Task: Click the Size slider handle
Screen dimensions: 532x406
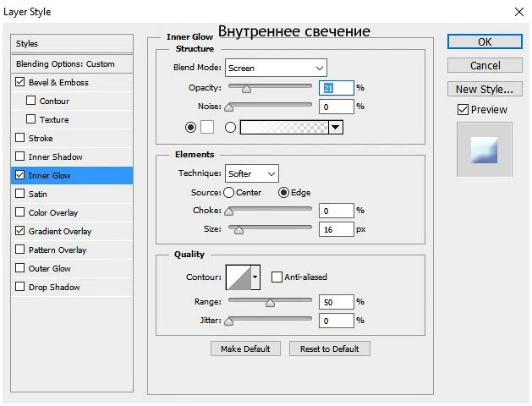Action: [x=239, y=230]
